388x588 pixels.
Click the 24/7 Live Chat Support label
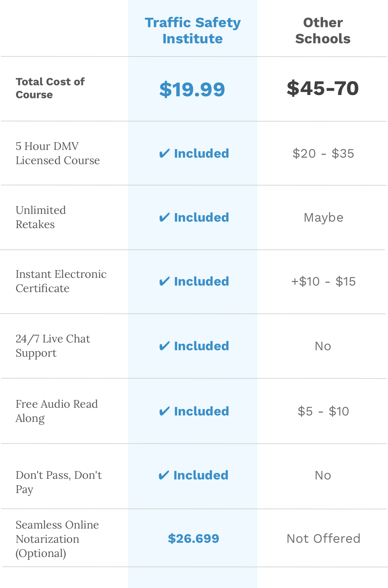coord(53,346)
